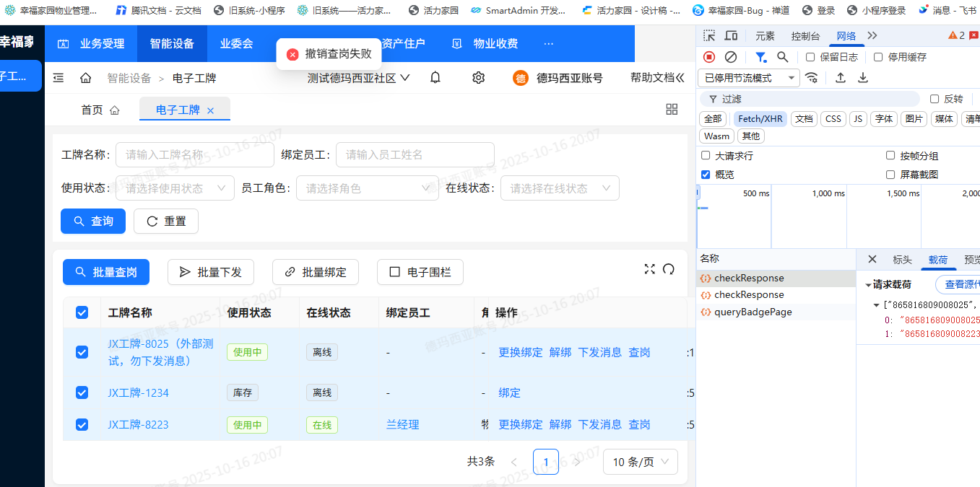
Task: Click the 批量查岗 button
Action: click(x=106, y=272)
